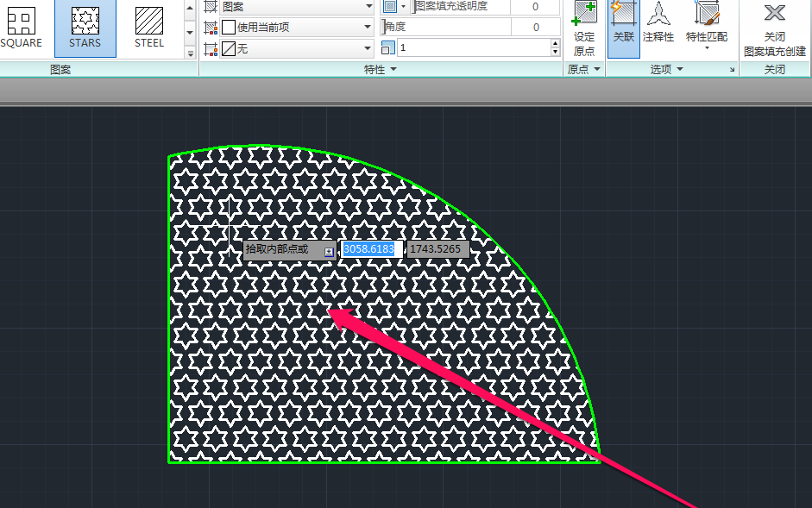Click 关闭图案填充创建 close button
The width and height of the screenshot is (812, 508).
[x=775, y=29]
